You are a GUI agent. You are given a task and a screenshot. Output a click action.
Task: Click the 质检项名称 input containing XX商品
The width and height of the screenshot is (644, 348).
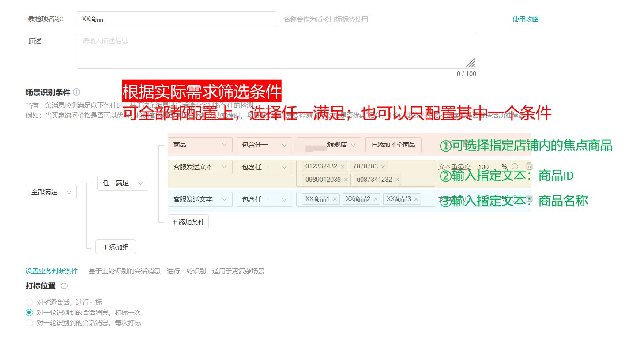[x=177, y=19]
